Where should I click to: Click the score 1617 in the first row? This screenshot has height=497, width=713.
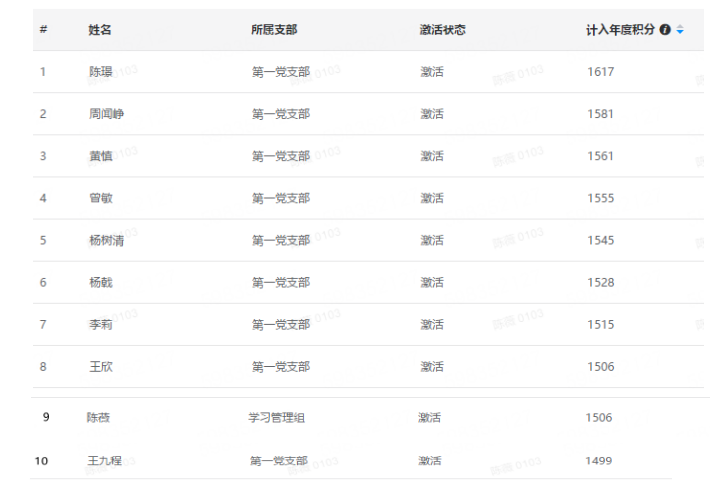point(601,72)
